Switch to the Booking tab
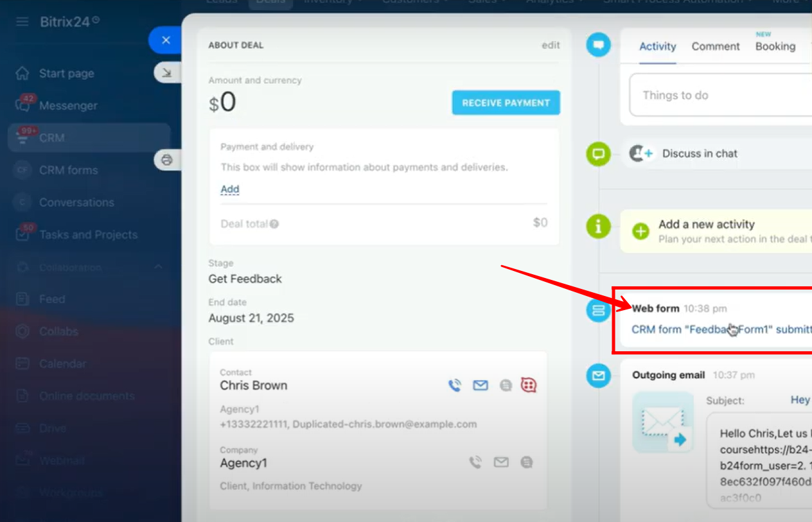The height and width of the screenshot is (522, 812). (775, 46)
